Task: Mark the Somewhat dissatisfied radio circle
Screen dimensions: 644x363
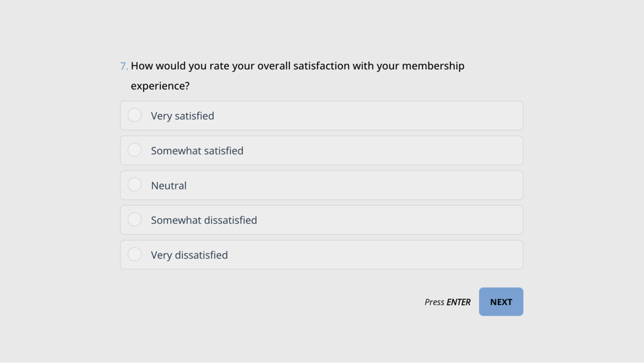Action: click(x=135, y=219)
